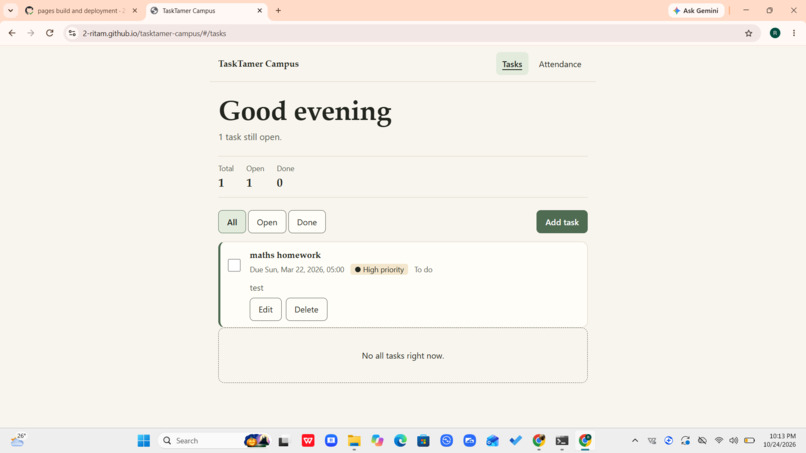Screen dimensions: 806x453
Task: Open Task View in the taskbar
Action: (x=284, y=441)
